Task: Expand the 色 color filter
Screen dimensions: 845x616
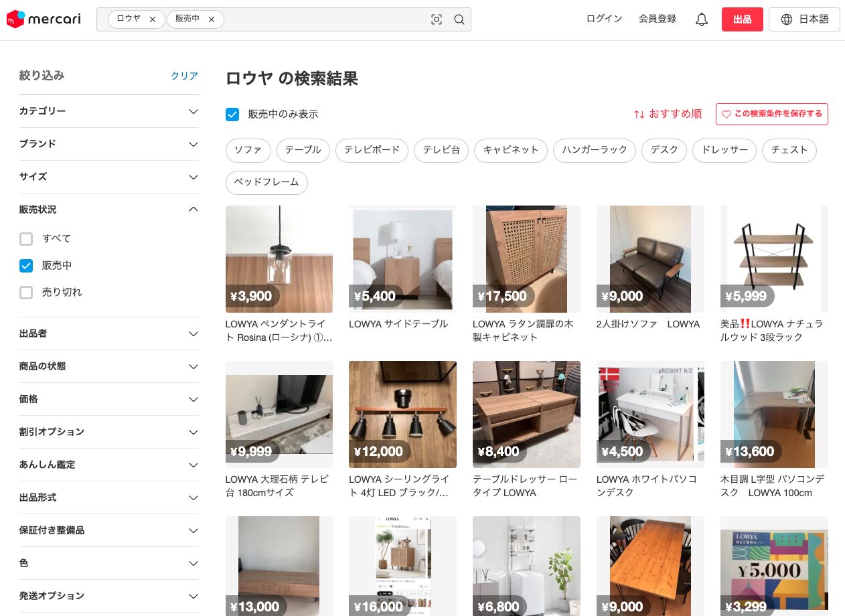Action: pos(193,563)
